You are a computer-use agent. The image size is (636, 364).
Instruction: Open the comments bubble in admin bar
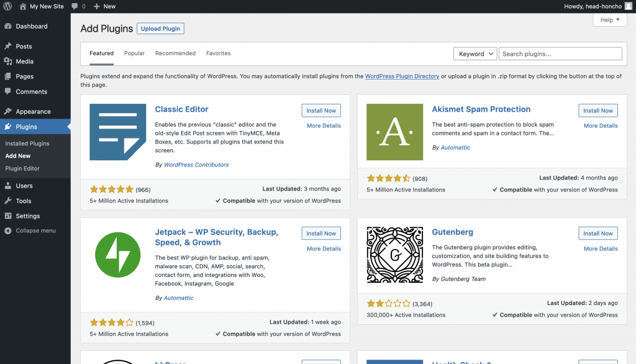78,6
